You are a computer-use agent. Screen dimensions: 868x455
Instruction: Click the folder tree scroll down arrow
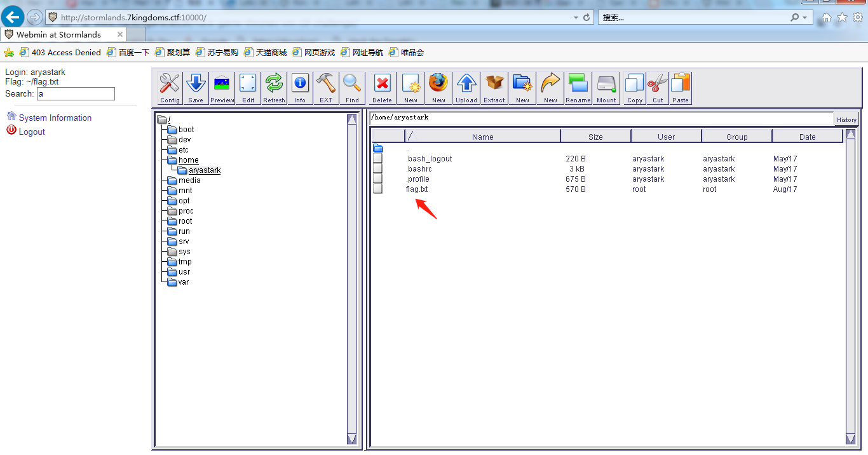point(352,438)
